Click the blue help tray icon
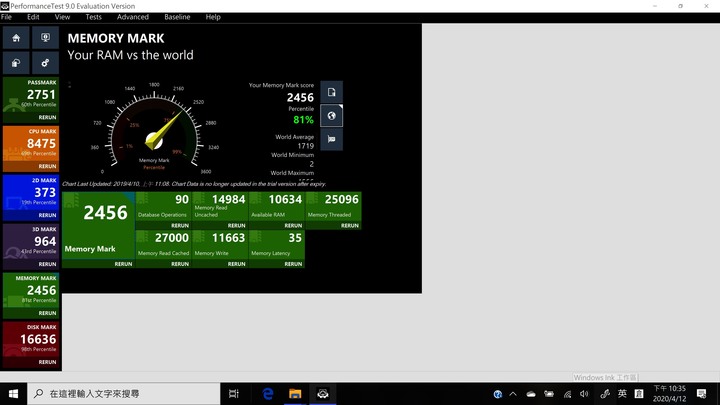 coord(498,394)
